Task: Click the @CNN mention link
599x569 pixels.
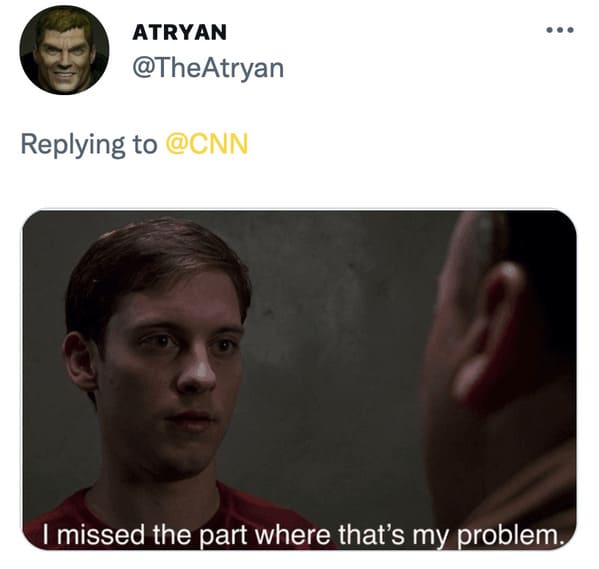Action: pyautogui.click(x=207, y=144)
